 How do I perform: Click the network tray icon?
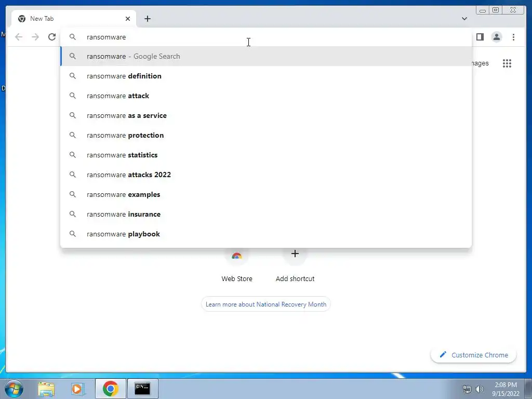[467, 389]
